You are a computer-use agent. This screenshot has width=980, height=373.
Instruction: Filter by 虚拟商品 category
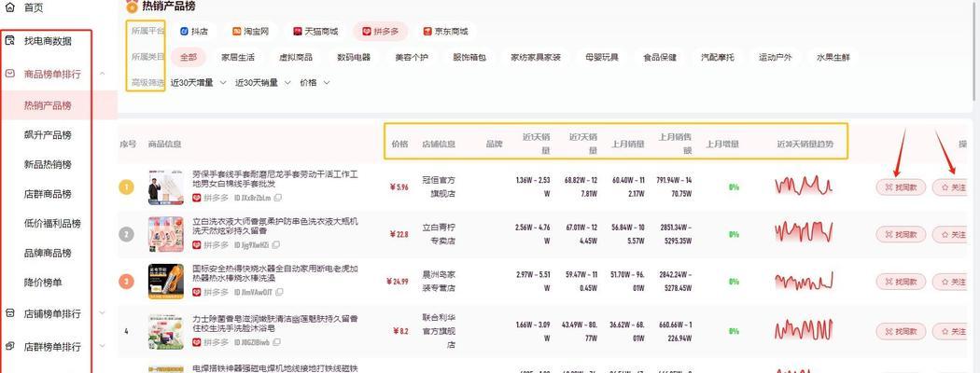click(296, 57)
